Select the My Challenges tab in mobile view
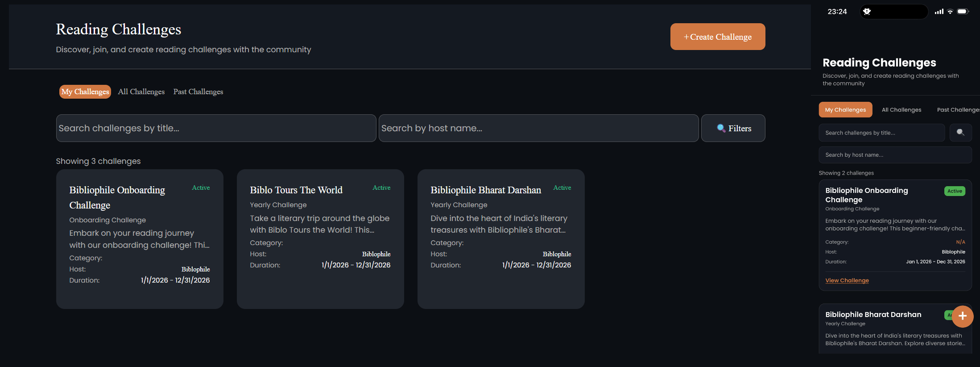 [845, 110]
